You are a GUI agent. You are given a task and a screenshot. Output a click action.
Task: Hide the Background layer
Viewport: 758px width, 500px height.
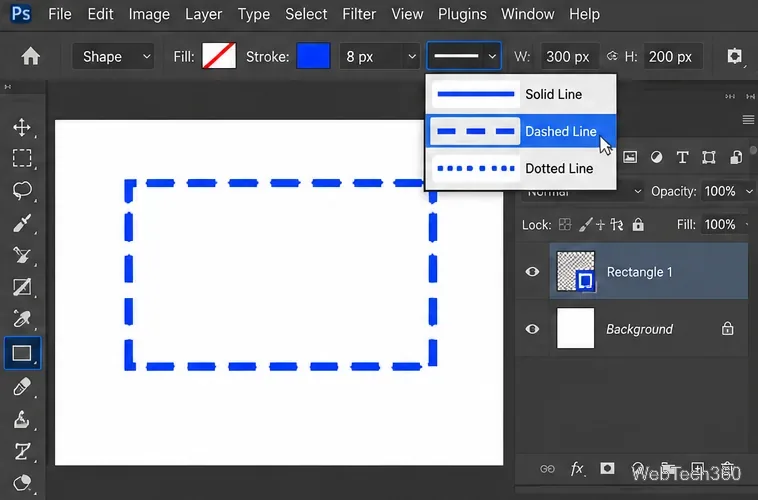pos(532,329)
